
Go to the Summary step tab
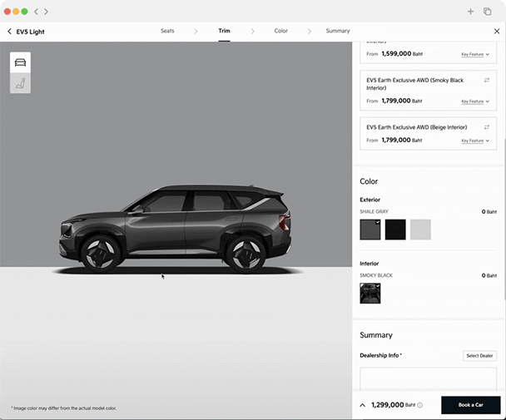338,31
